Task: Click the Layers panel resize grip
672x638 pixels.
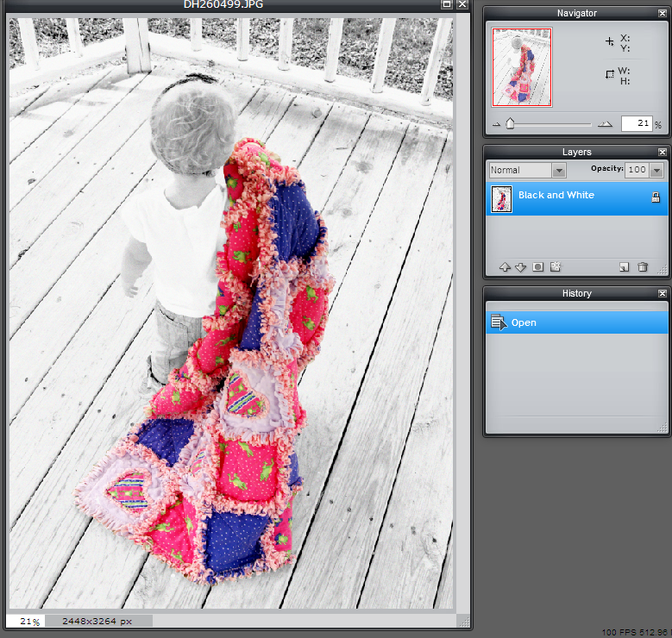Action: (x=663, y=270)
